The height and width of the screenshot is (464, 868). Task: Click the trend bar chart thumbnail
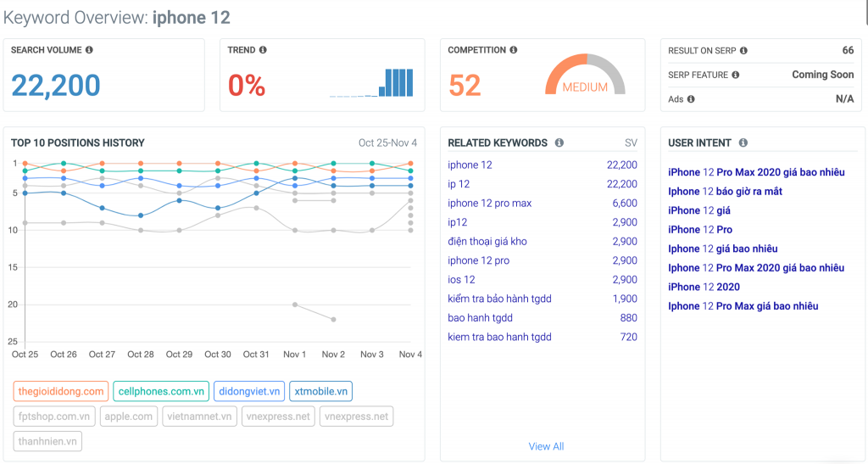pyautogui.click(x=372, y=82)
